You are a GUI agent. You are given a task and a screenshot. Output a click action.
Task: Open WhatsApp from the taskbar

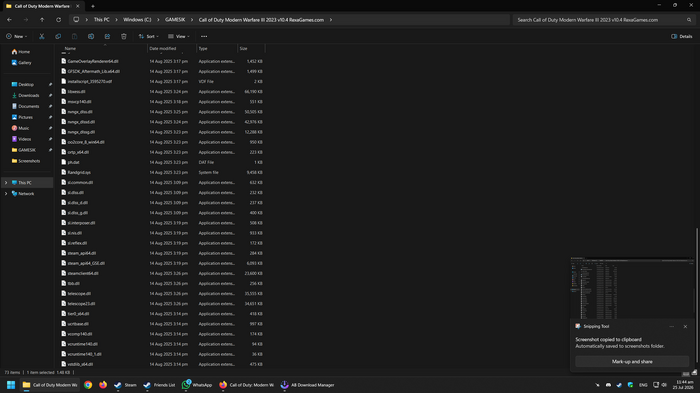tap(197, 385)
